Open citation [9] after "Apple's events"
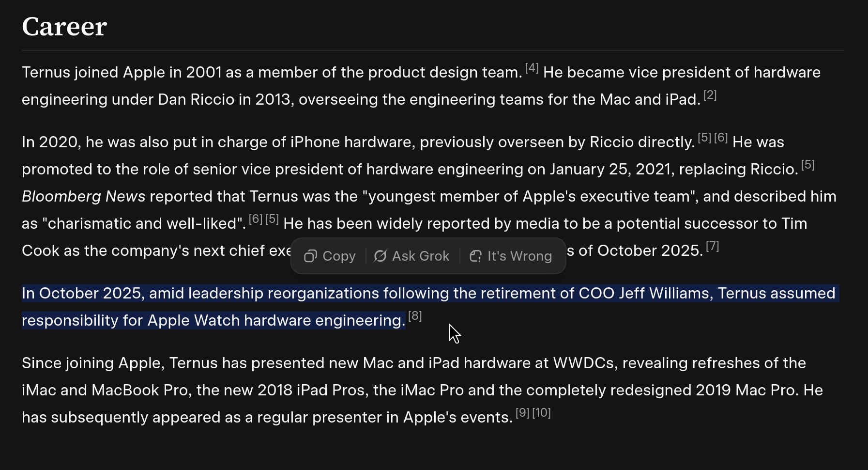 pyautogui.click(x=522, y=413)
